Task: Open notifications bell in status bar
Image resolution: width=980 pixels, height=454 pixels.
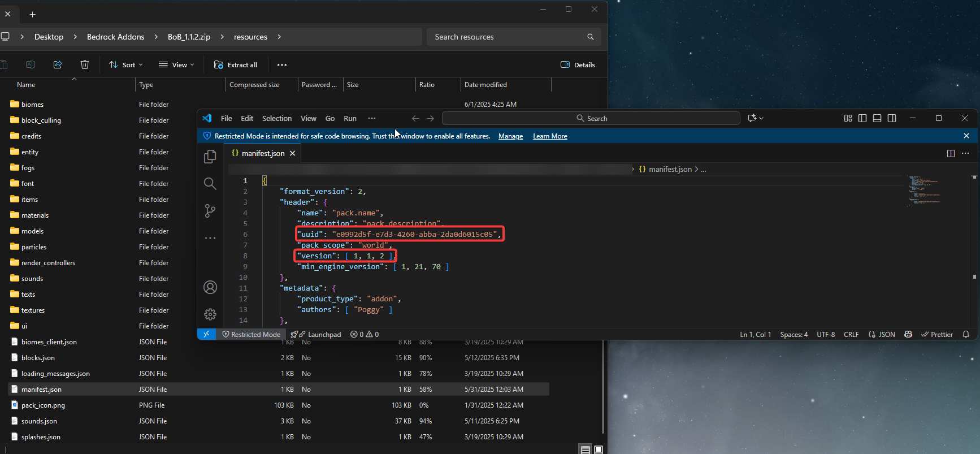Action: tap(966, 334)
